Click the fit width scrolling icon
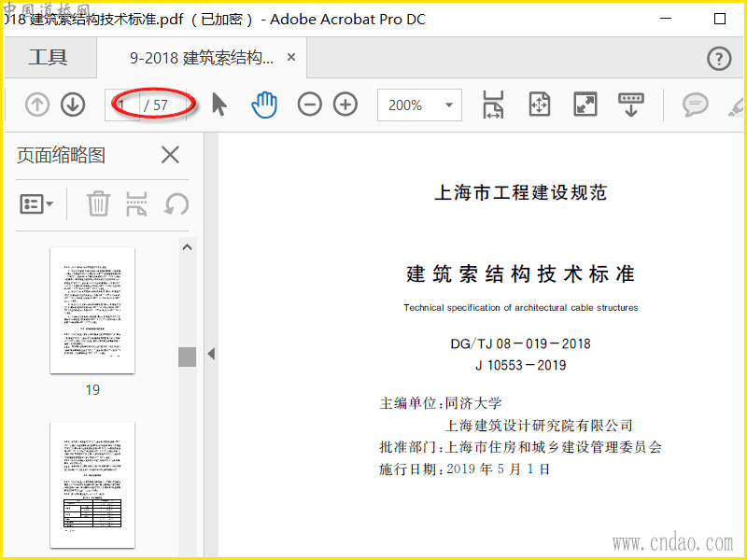The width and height of the screenshot is (747, 560). pos(493,105)
